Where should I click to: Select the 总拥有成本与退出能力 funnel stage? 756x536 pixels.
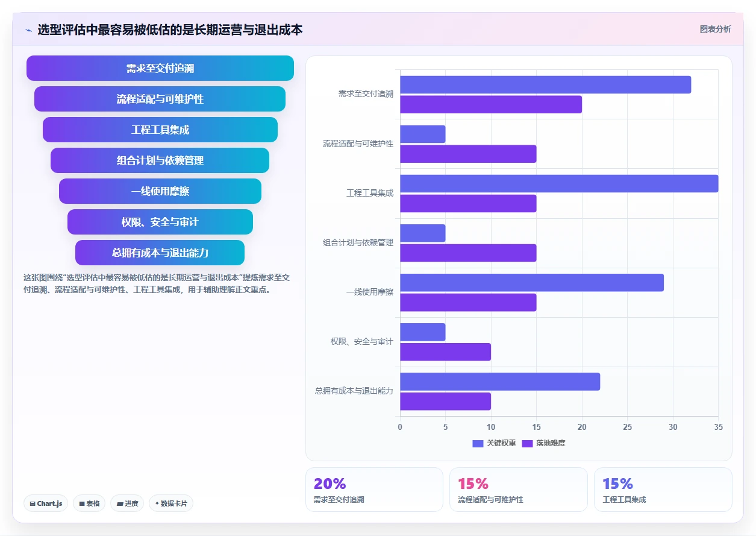click(160, 253)
